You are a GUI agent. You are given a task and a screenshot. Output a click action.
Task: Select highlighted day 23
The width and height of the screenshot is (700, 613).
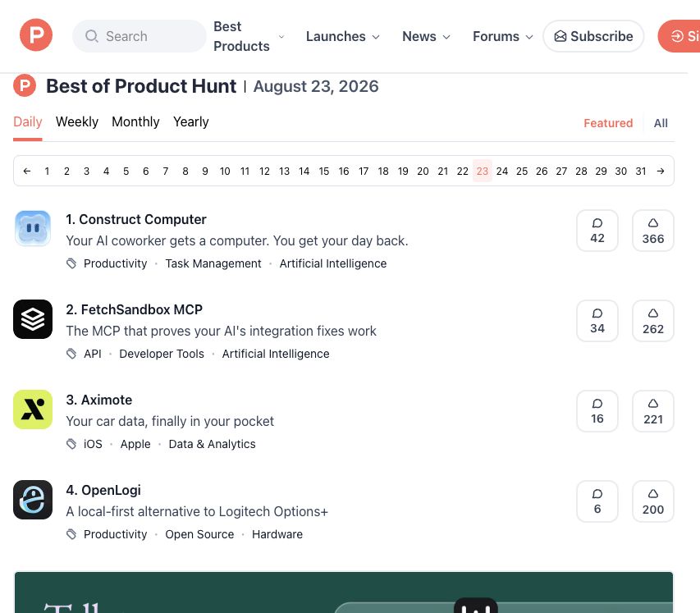pyautogui.click(x=483, y=171)
